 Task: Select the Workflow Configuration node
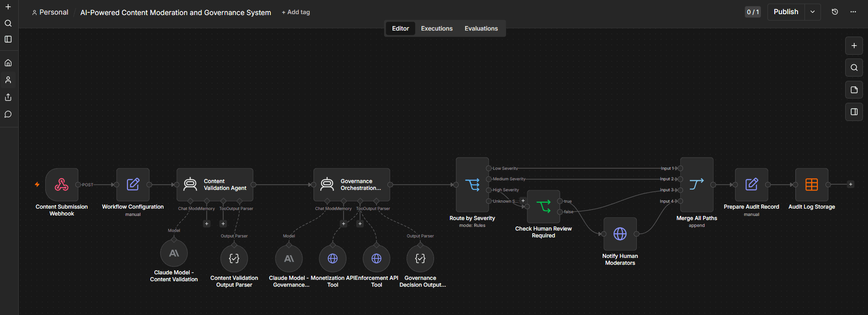pyautogui.click(x=133, y=184)
